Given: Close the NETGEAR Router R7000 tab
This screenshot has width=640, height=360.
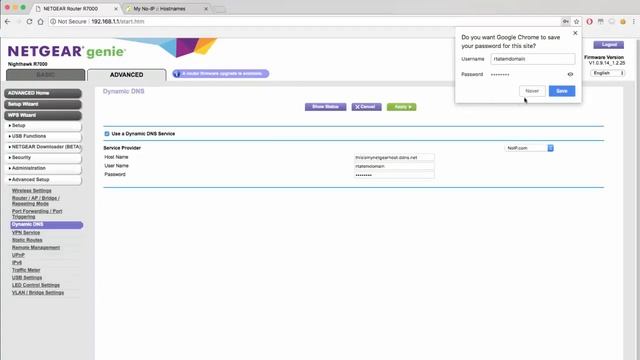Looking at the screenshot, I should (116, 9).
